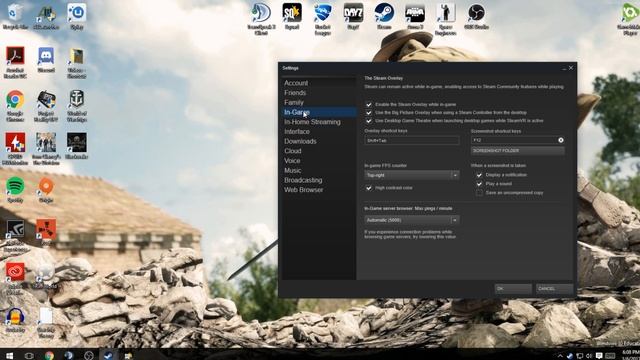Uncheck Play a sound for screenshots
The width and height of the screenshot is (640, 360).
coord(479,184)
